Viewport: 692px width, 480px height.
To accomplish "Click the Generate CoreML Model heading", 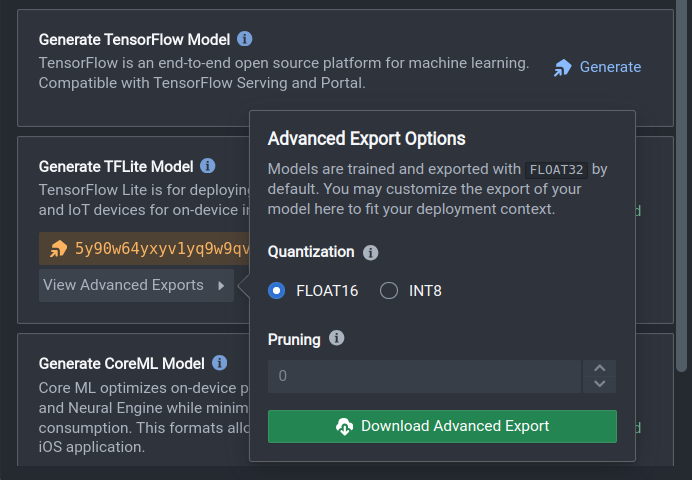I will pyautogui.click(x=121, y=364).
